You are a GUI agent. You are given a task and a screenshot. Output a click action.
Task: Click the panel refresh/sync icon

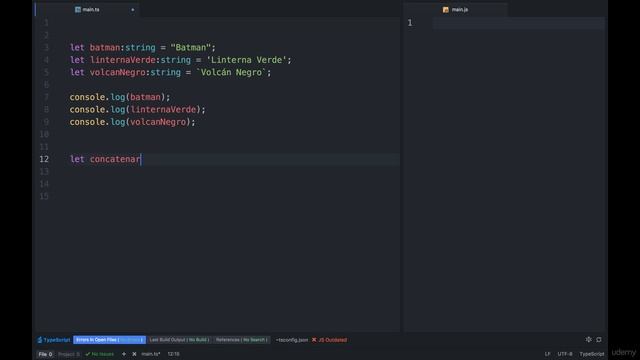coord(599,339)
